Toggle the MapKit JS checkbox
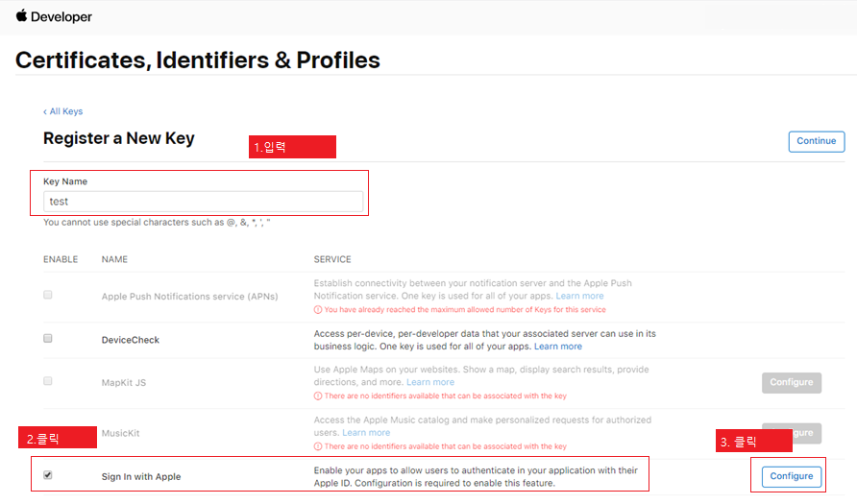This screenshot has width=857, height=504. tap(47, 381)
